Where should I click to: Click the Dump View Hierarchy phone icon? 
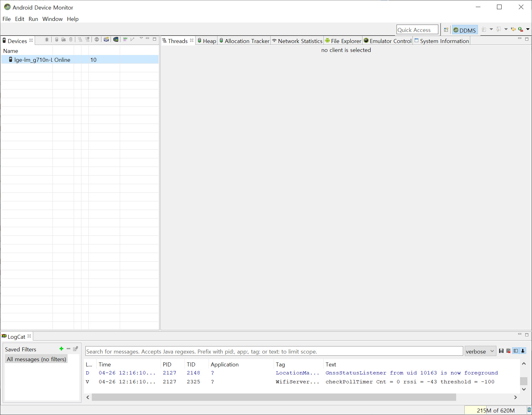pyautogui.click(x=116, y=39)
